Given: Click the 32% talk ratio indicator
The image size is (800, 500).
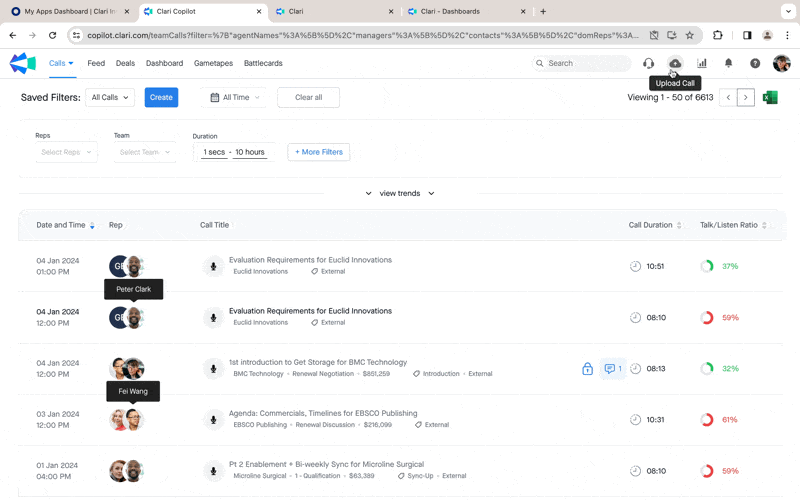Looking at the screenshot, I should coord(720,368).
